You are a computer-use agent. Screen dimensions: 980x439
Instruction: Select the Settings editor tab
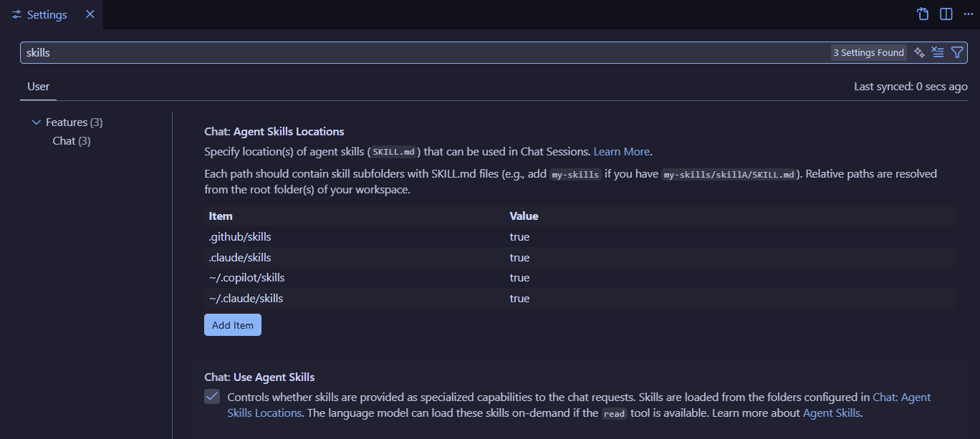pos(44,14)
